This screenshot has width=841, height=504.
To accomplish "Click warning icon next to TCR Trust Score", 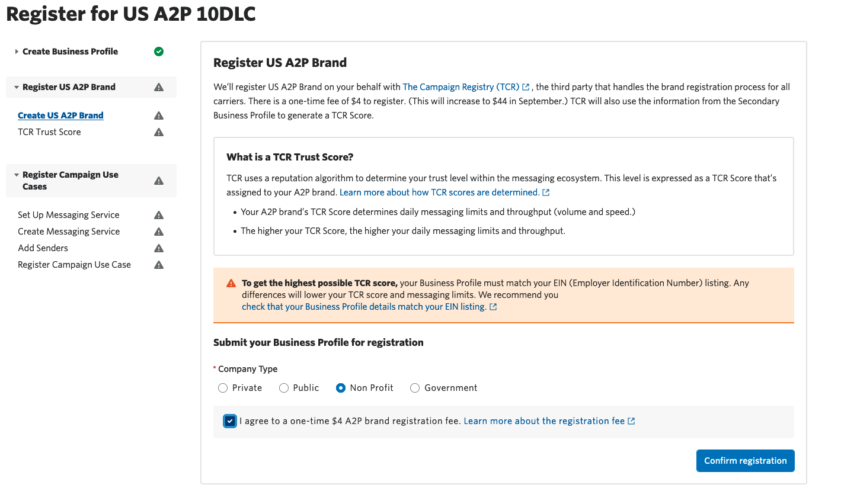I will (159, 132).
